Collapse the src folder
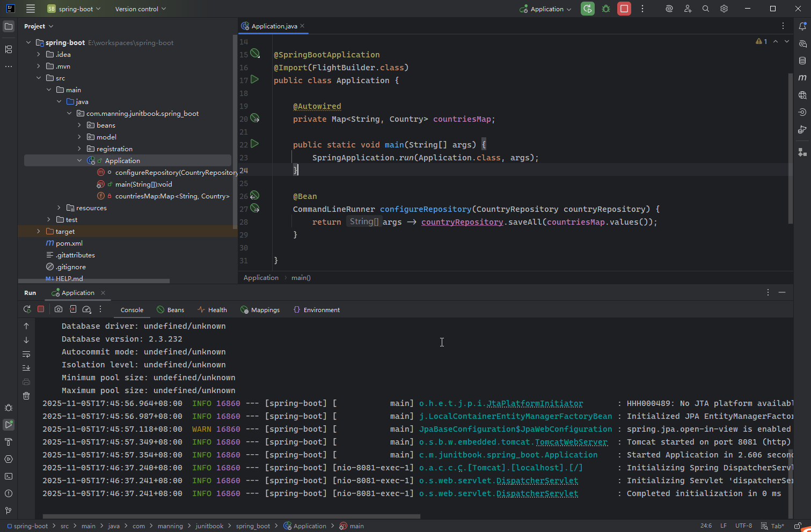This screenshot has height=532, width=811. point(39,78)
